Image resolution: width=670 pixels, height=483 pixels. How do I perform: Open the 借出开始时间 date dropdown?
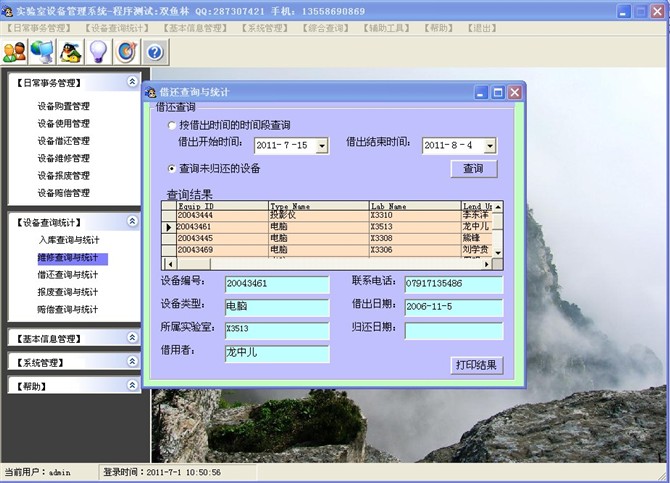pos(321,146)
